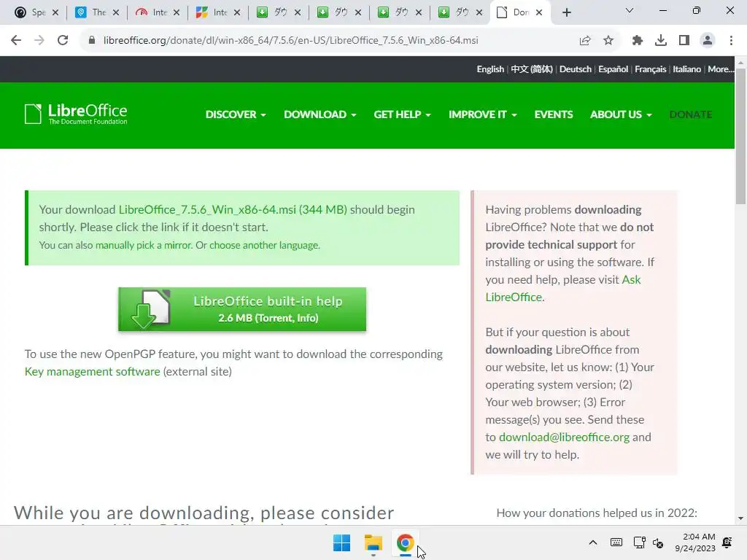Open File Explorer from the taskbar
The image size is (747, 560).
pos(373,542)
